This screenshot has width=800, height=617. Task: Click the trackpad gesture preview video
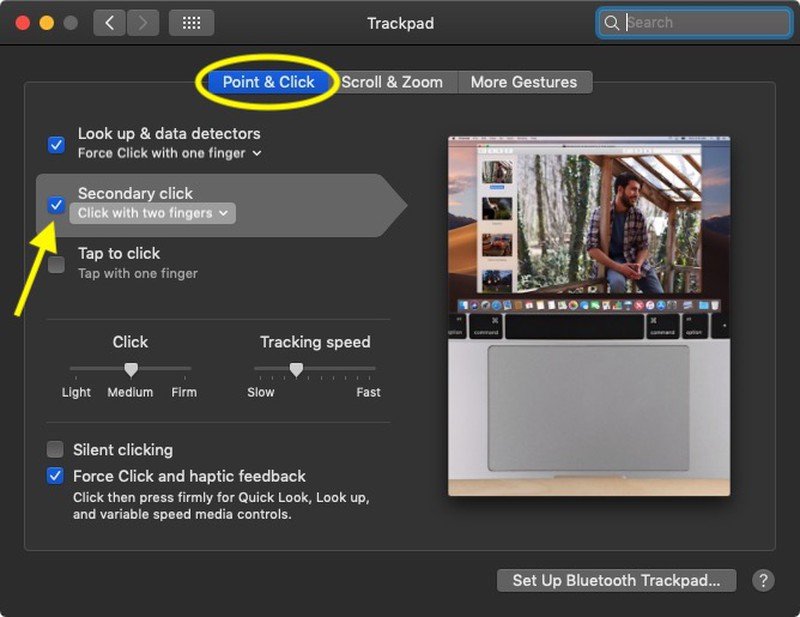tap(589, 316)
